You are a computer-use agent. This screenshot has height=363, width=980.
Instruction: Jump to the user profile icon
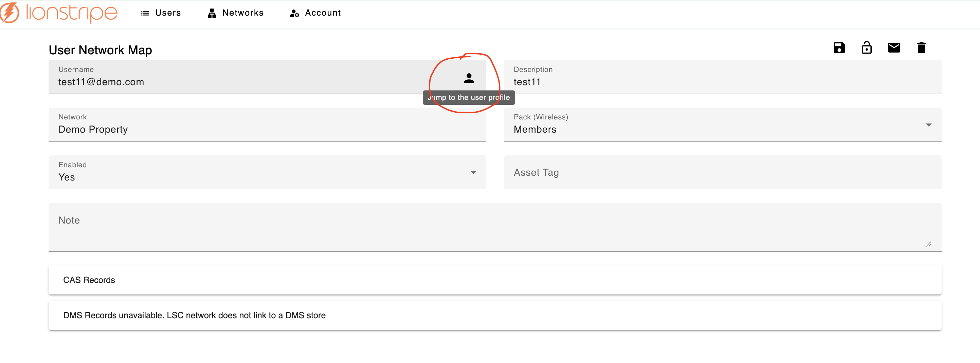(x=469, y=78)
